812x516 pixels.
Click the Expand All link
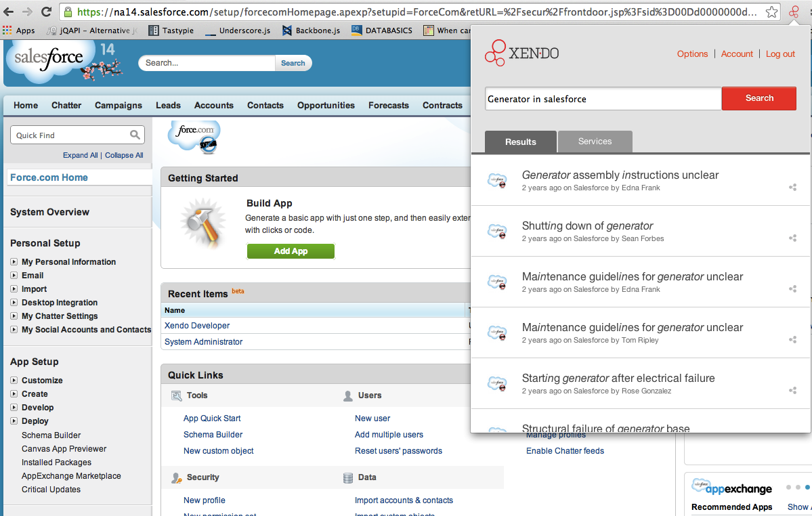click(x=81, y=155)
